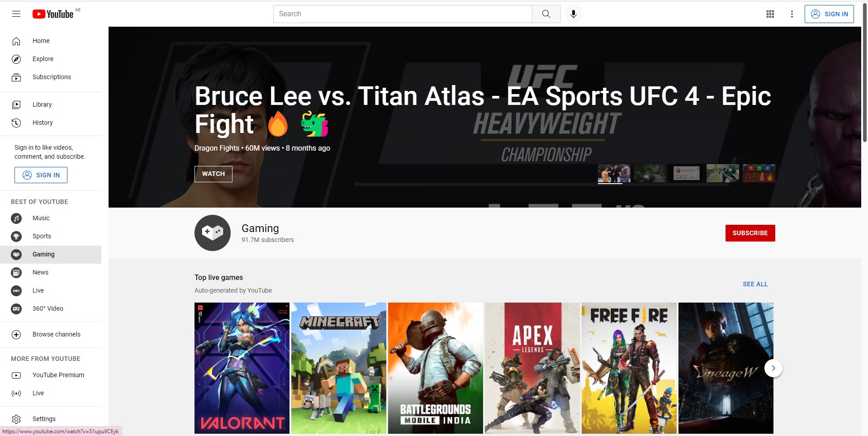This screenshot has height=436, width=868.
Task: Open Home from sidebar label
Action: [x=41, y=41]
